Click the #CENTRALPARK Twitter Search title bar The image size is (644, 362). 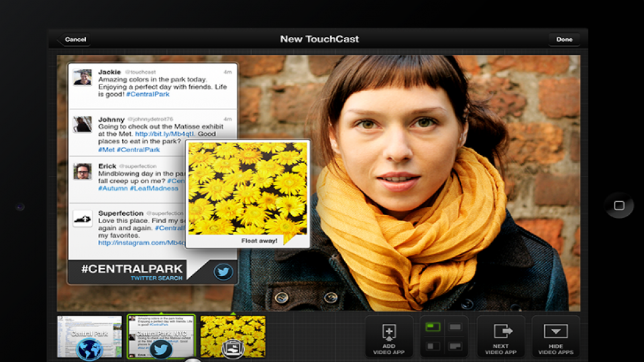(x=153, y=271)
